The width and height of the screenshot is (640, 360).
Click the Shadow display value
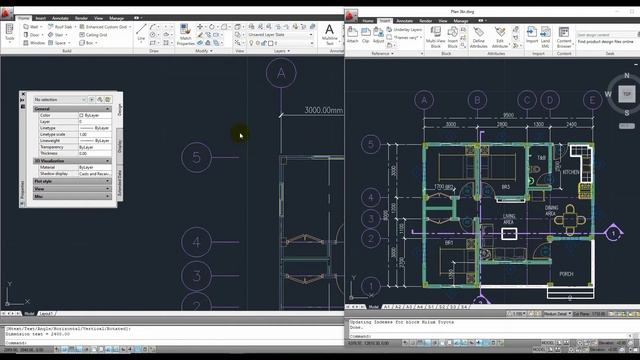click(95, 174)
